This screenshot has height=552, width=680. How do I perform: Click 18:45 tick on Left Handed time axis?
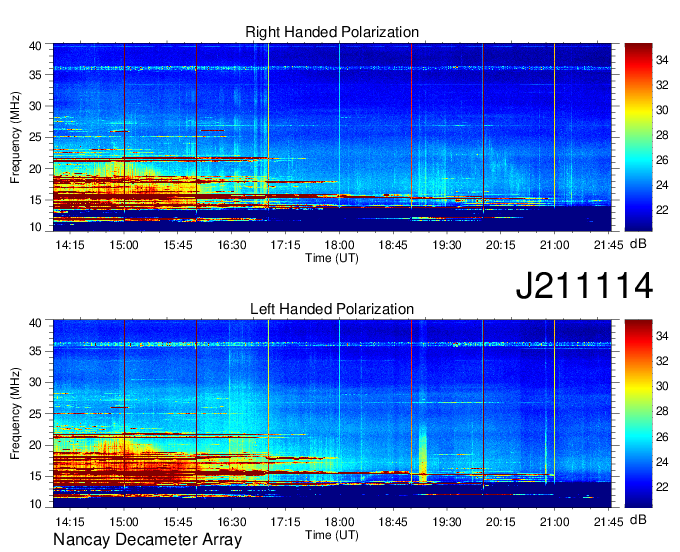393,522
